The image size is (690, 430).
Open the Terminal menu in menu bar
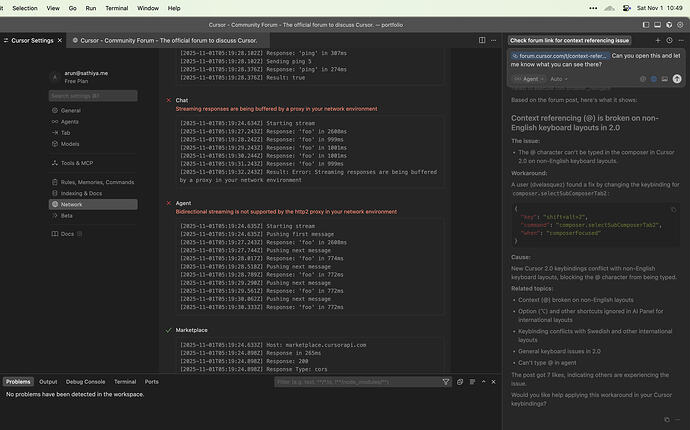[x=119, y=7]
